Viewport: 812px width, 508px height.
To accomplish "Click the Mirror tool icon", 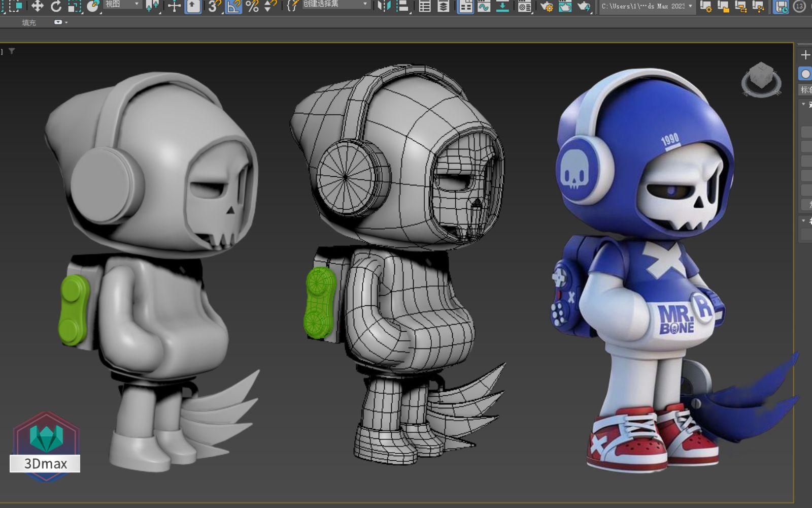I will pos(384,6).
